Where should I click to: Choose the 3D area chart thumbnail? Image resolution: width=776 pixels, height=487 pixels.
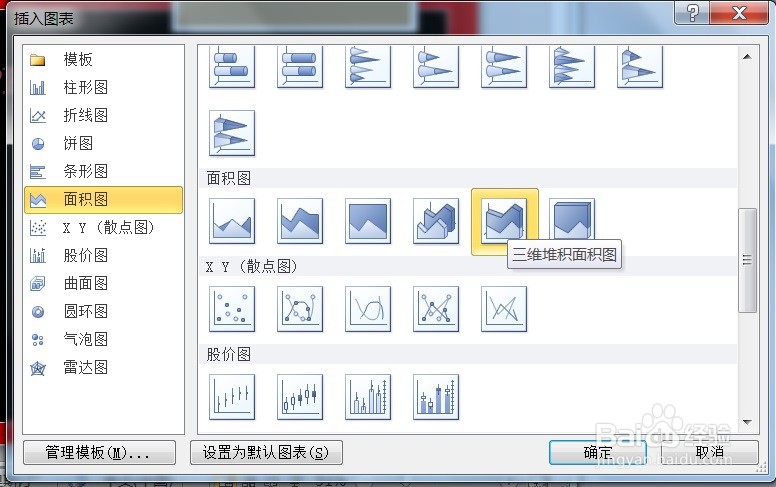pyautogui.click(x=436, y=221)
